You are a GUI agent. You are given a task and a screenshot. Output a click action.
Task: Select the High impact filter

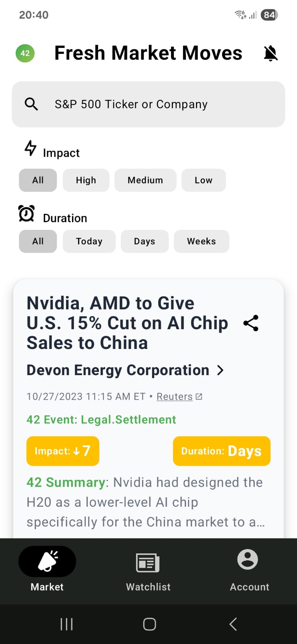(x=86, y=180)
